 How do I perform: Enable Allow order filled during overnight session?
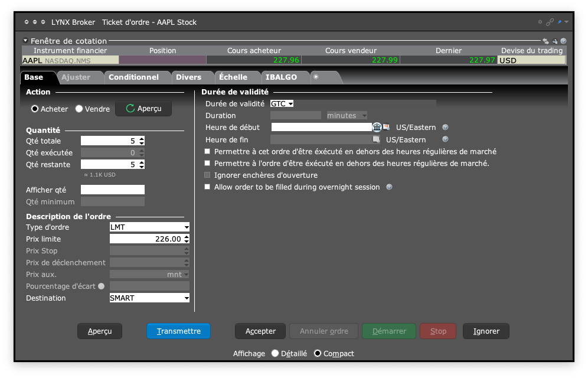[207, 187]
